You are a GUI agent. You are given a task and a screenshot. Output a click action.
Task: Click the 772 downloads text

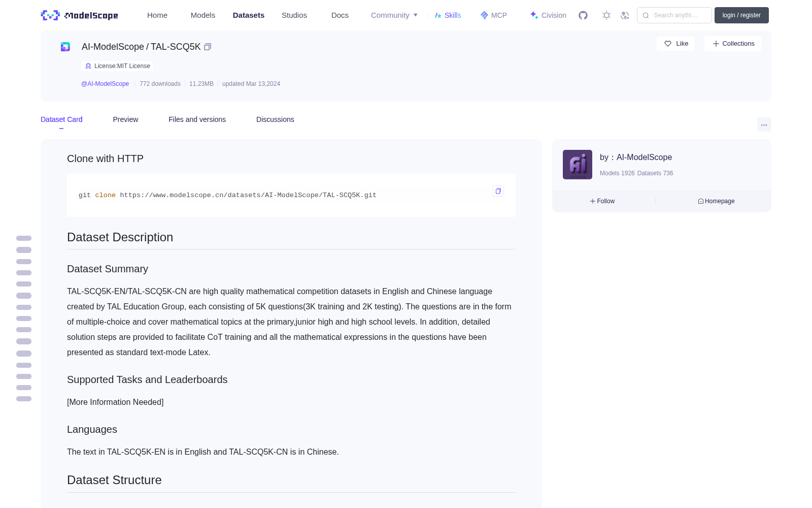[x=160, y=84]
